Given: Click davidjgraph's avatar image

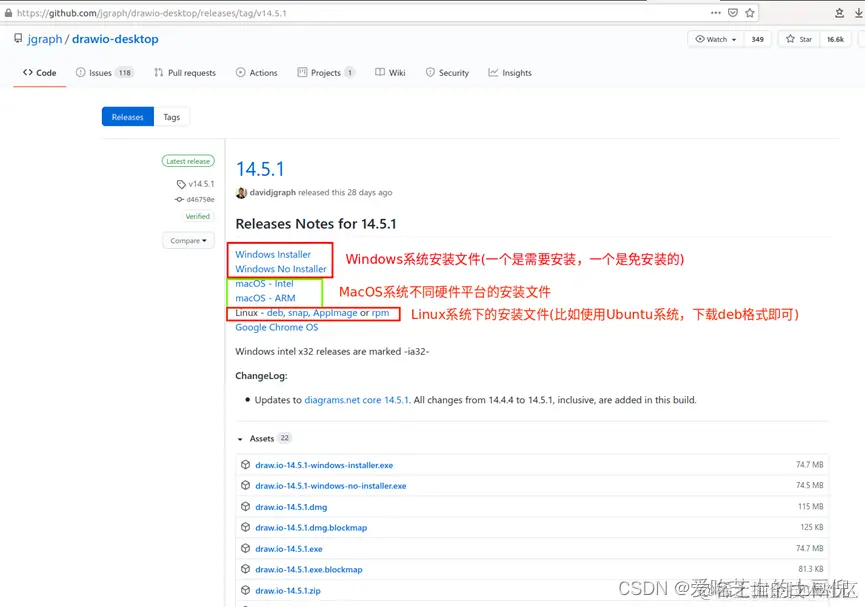Looking at the screenshot, I should click(x=241, y=193).
